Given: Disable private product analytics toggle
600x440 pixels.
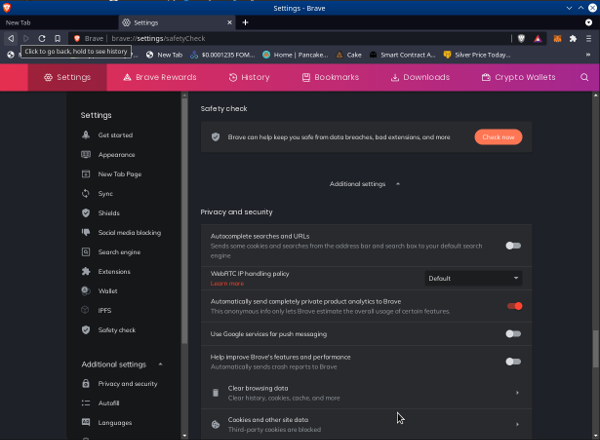Looking at the screenshot, I should pos(514,306).
